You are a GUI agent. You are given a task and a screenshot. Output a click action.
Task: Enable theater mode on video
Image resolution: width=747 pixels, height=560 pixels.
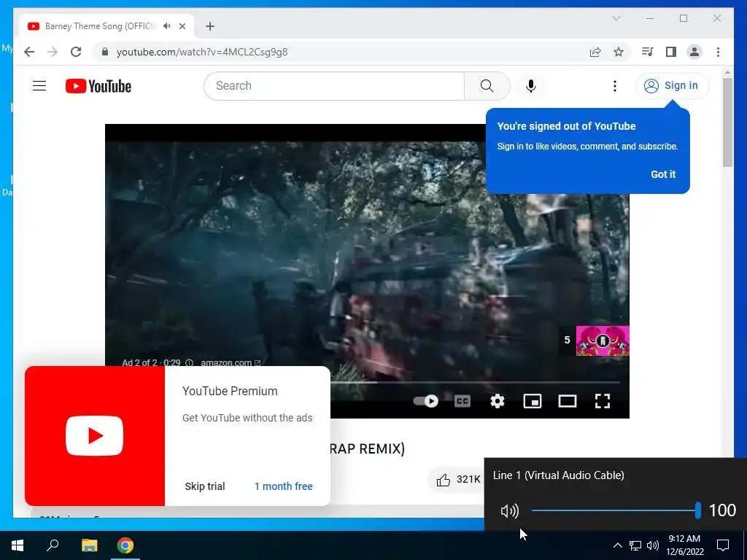click(568, 401)
